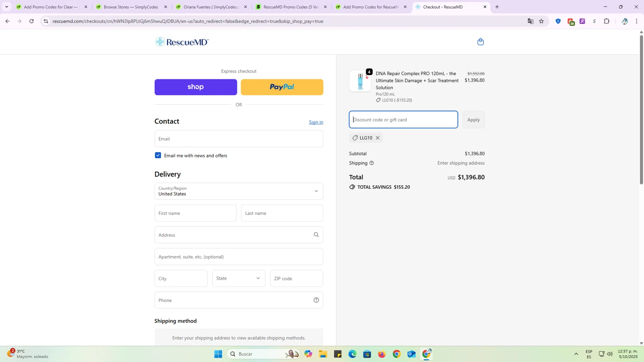Launch Microsoft Edge from taskbar

tap(352, 354)
